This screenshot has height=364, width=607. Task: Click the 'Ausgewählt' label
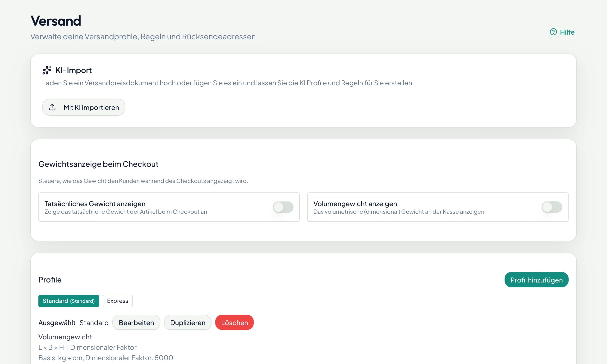coord(57,323)
